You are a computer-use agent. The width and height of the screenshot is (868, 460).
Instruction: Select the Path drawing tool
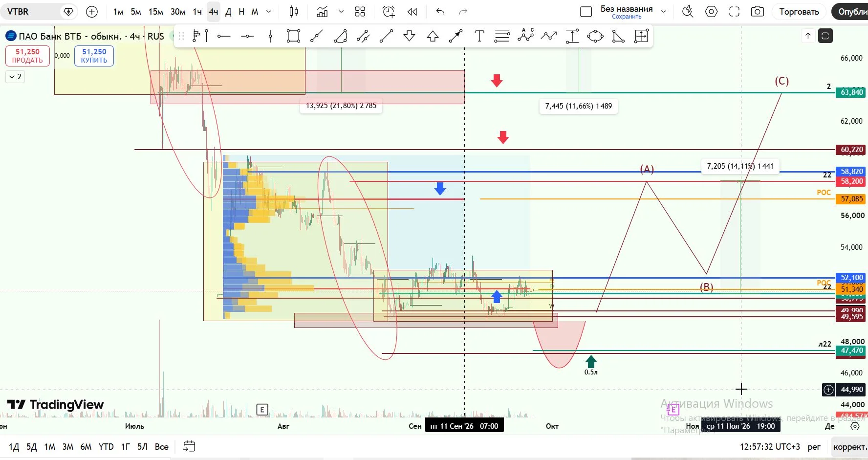click(x=549, y=36)
